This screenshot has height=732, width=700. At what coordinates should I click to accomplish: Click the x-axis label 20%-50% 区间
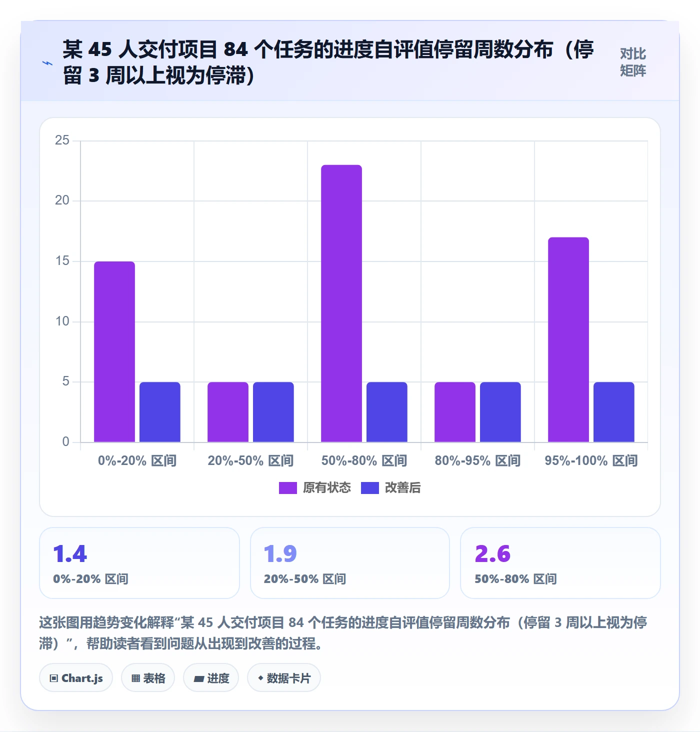click(x=251, y=460)
